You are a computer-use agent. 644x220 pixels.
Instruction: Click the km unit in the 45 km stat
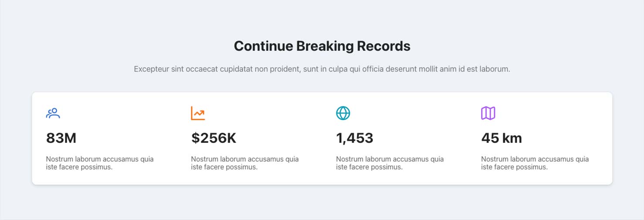(x=512, y=138)
